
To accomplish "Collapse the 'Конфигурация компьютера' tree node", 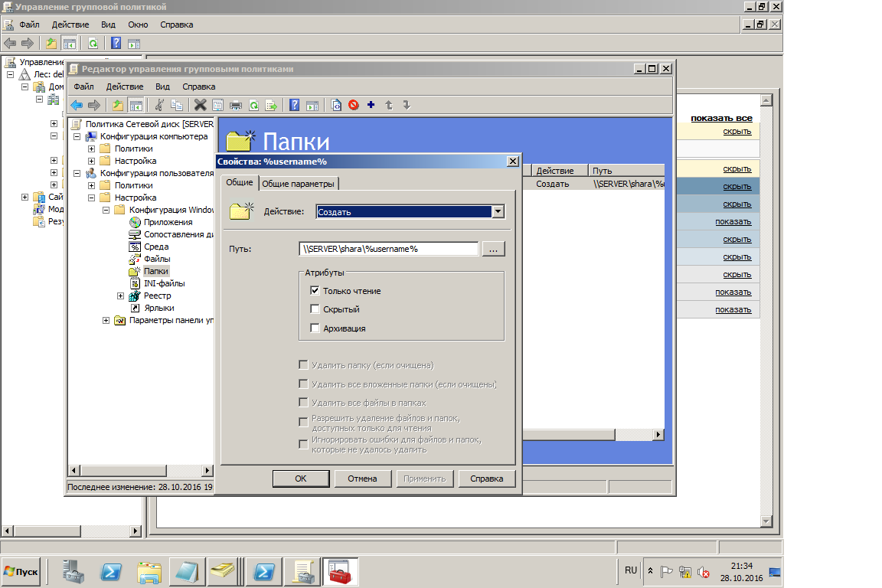I will [x=77, y=136].
